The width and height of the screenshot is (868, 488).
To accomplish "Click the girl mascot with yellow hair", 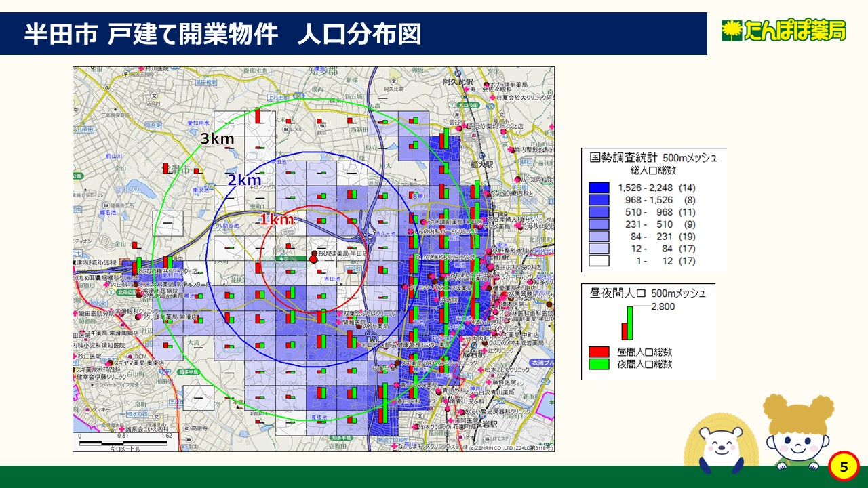I will (797, 434).
